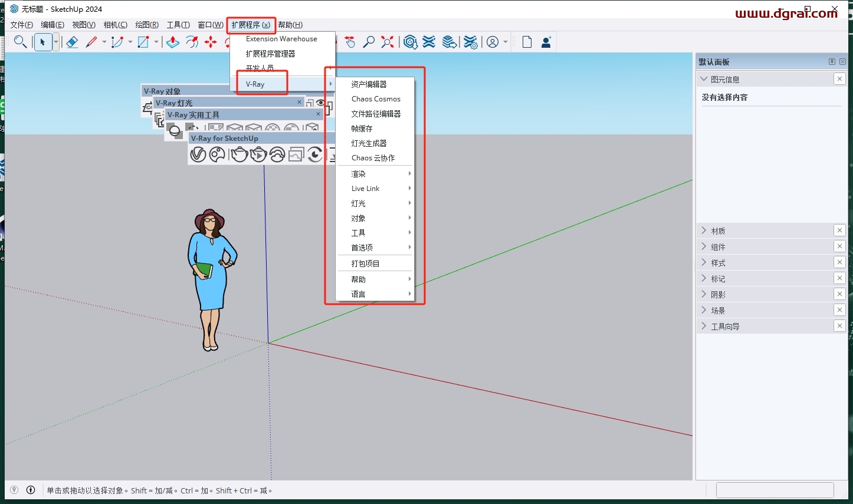Open the Extension Warehouse toolbar icon

click(429, 42)
